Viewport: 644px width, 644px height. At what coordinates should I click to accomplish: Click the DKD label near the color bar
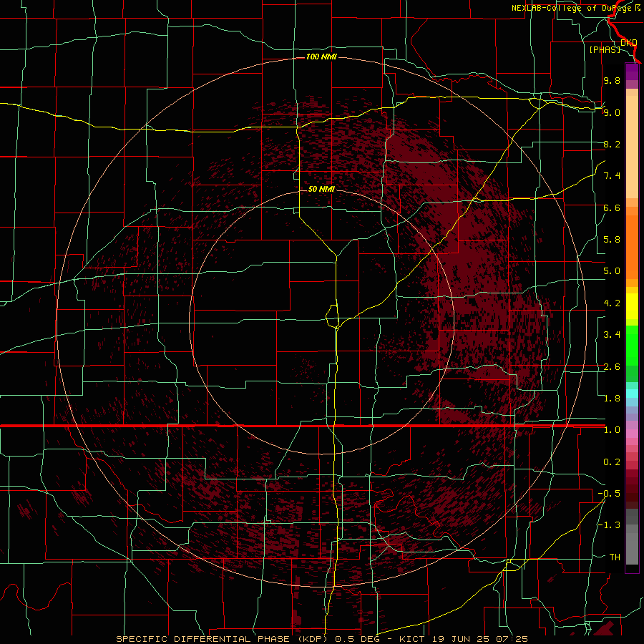pos(628,42)
